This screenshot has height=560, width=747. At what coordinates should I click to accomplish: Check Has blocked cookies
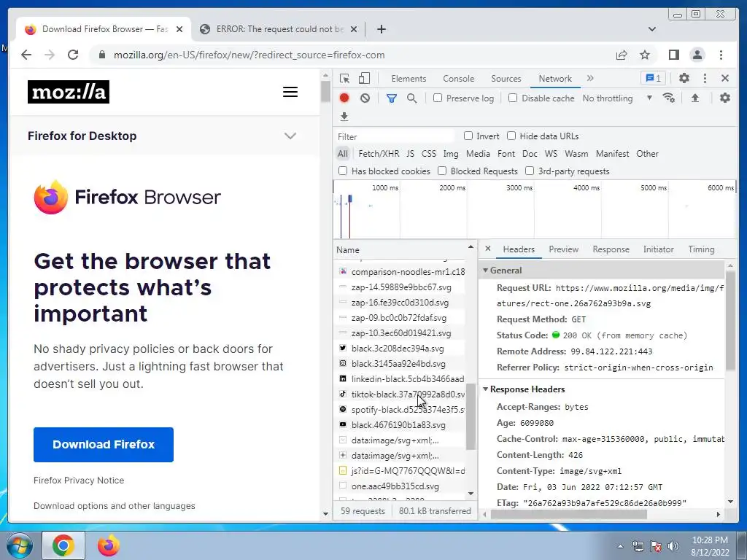coord(343,171)
